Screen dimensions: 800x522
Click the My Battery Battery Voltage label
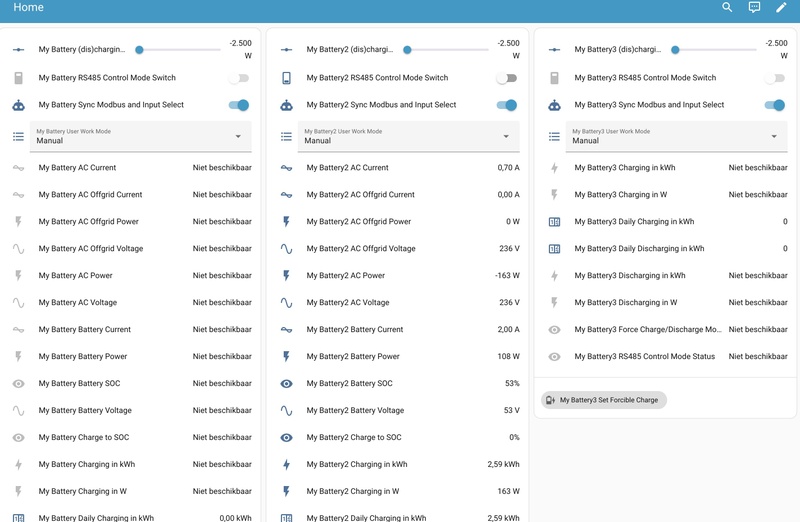tap(85, 410)
